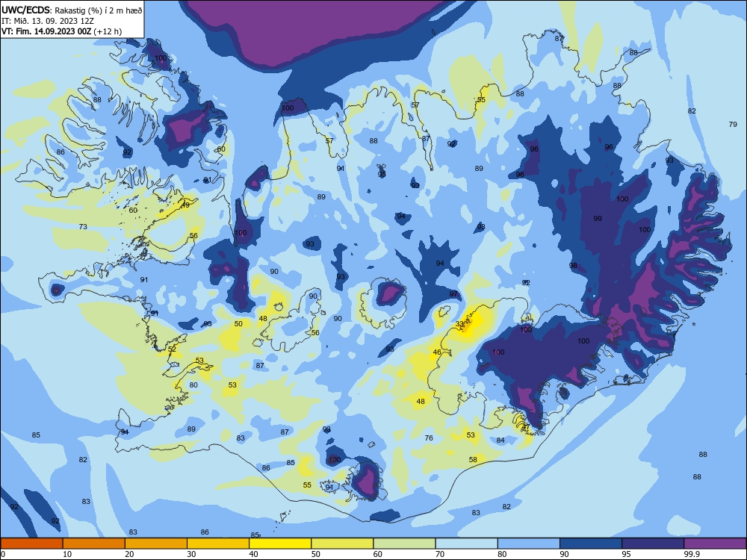Click the dark orange 0–10 legend swatch
747x560 pixels.
31,544
